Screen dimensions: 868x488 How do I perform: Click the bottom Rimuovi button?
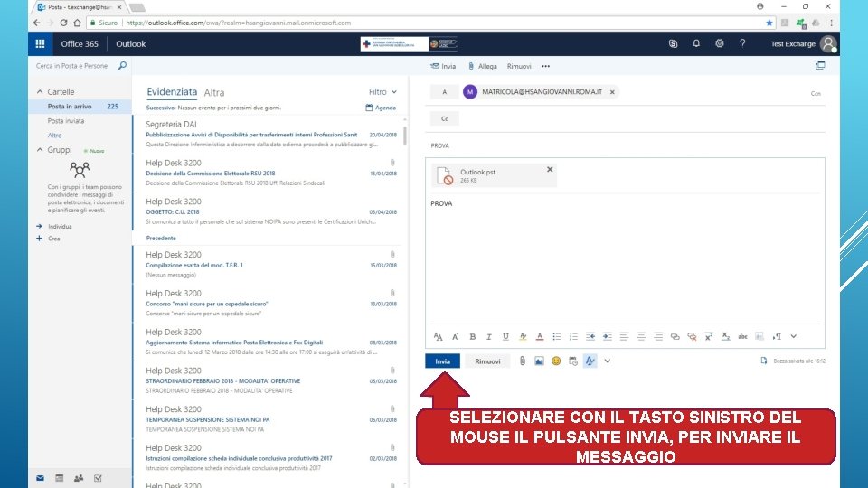point(487,361)
